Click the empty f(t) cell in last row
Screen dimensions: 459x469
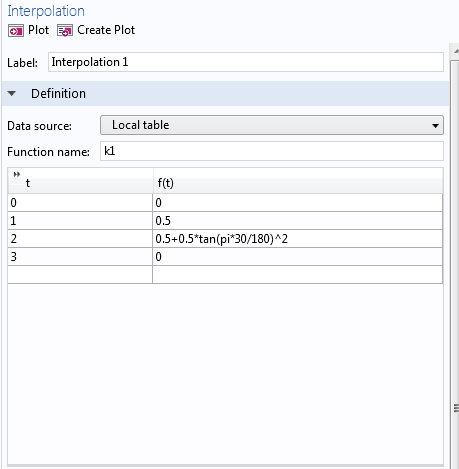[298, 275]
